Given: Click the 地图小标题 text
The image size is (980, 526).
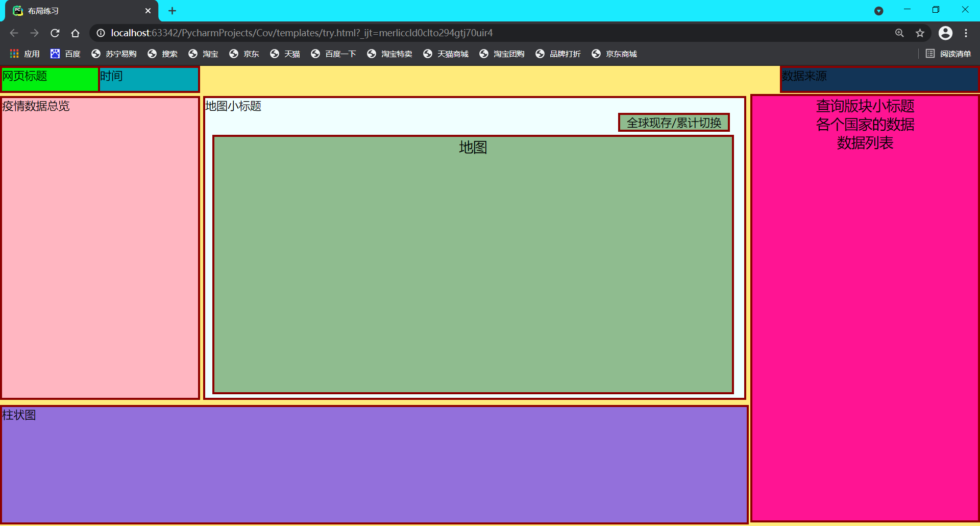Looking at the screenshot, I should 233,106.
